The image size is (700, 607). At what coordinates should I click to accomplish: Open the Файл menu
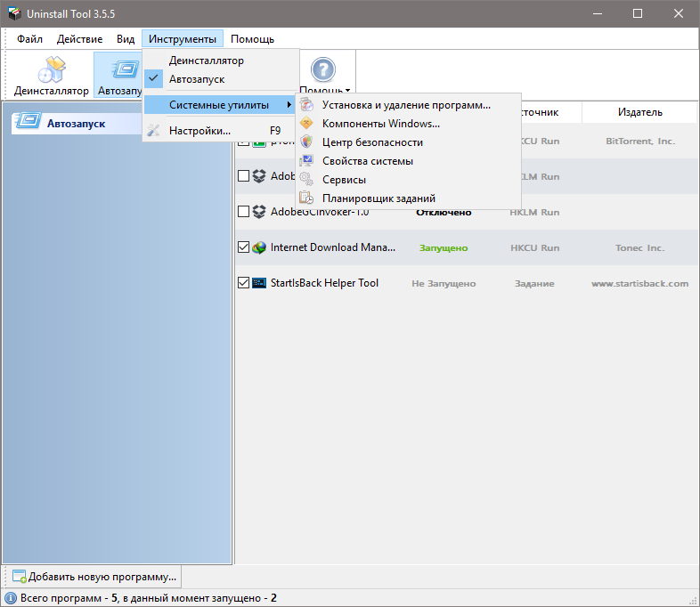pyautogui.click(x=30, y=39)
